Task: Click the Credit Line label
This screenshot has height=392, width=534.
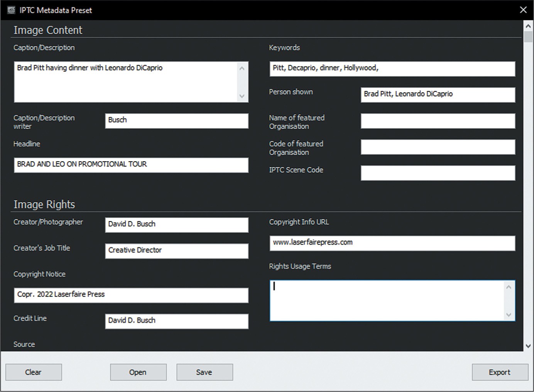Action: tap(30, 318)
